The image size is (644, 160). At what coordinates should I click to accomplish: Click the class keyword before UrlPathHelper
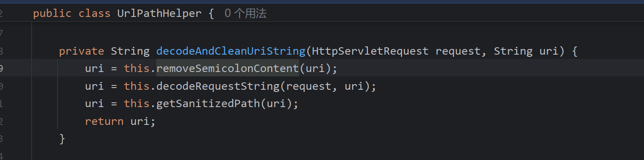(94, 13)
